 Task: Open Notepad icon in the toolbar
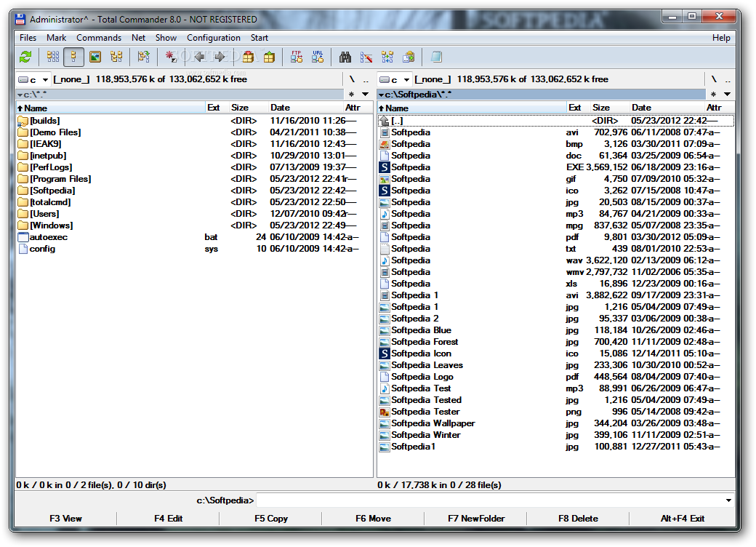[436, 57]
